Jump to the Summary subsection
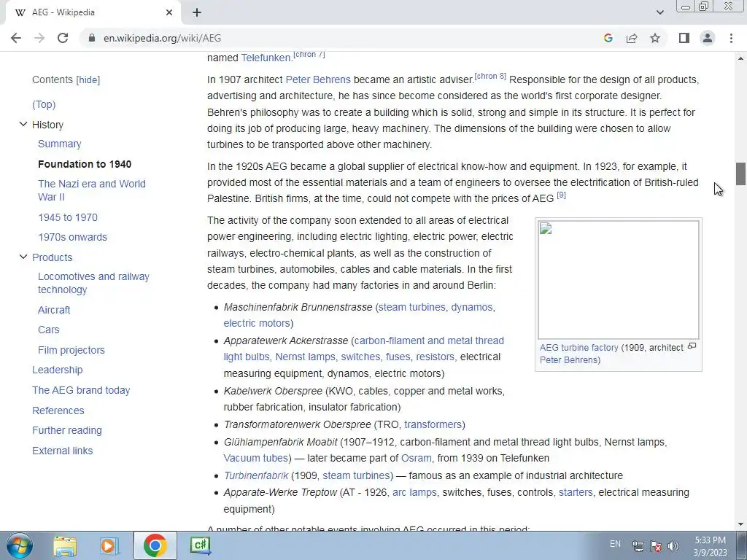The height and width of the screenshot is (560, 747). (60, 144)
